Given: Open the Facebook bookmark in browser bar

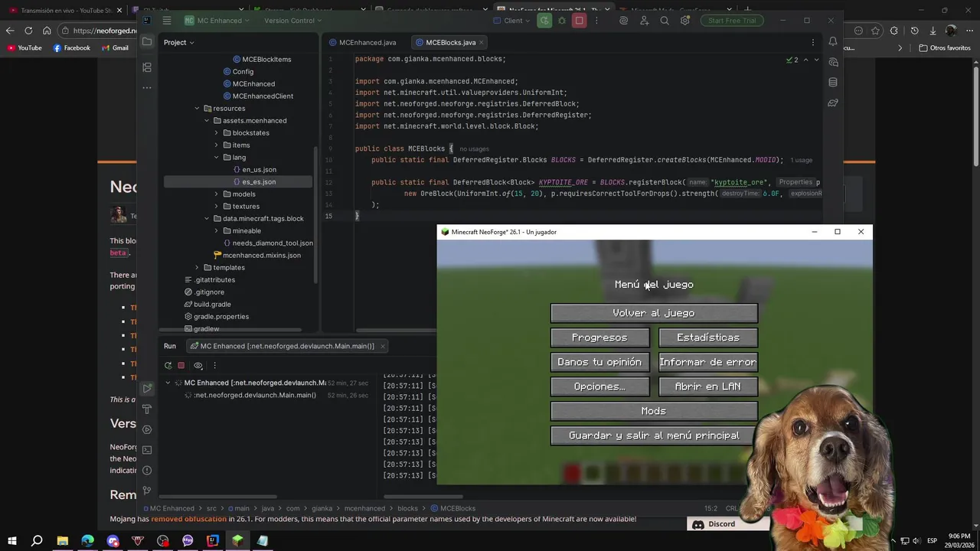Looking at the screenshot, I should [x=71, y=48].
